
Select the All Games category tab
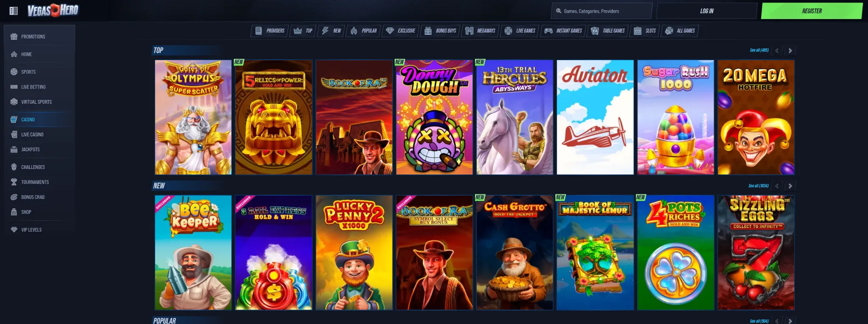click(x=680, y=31)
